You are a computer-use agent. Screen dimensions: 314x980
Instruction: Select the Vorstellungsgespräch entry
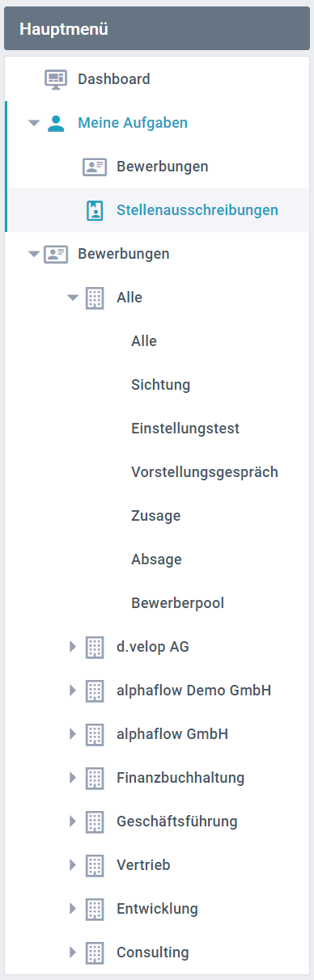click(205, 472)
